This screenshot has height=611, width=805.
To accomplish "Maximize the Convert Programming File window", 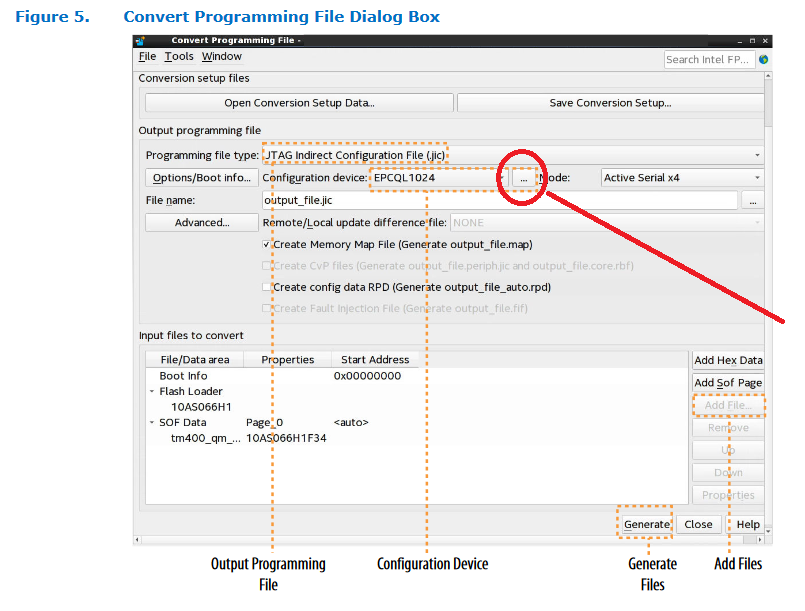I will point(752,41).
